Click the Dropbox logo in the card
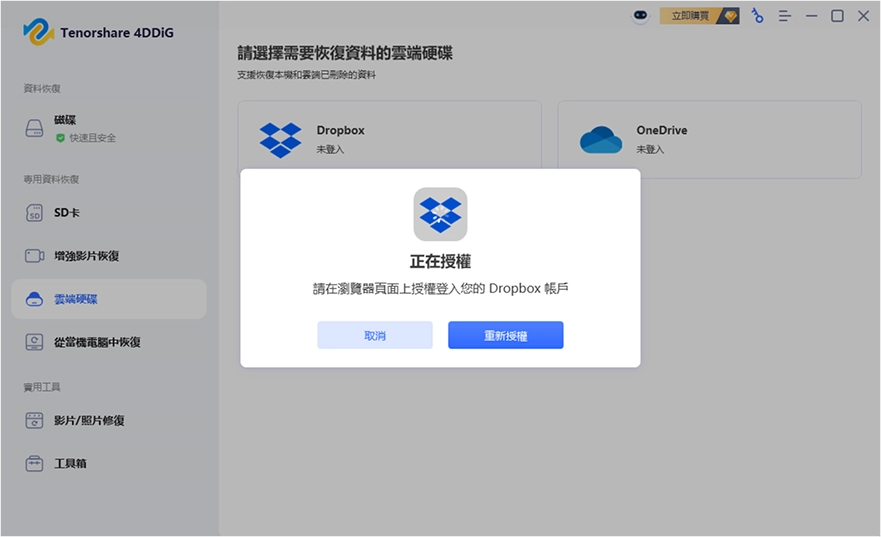 pos(280,140)
